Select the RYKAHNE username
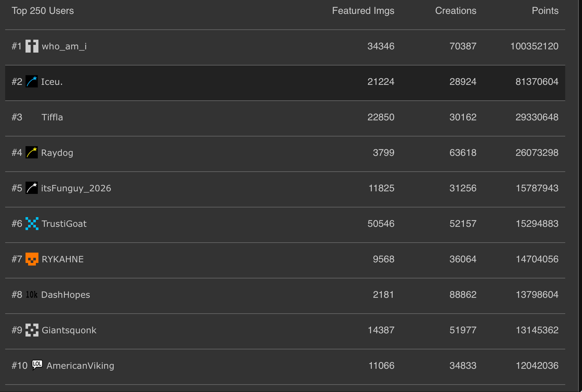Viewport: 582px width, 392px height. pyautogui.click(x=63, y=259)
